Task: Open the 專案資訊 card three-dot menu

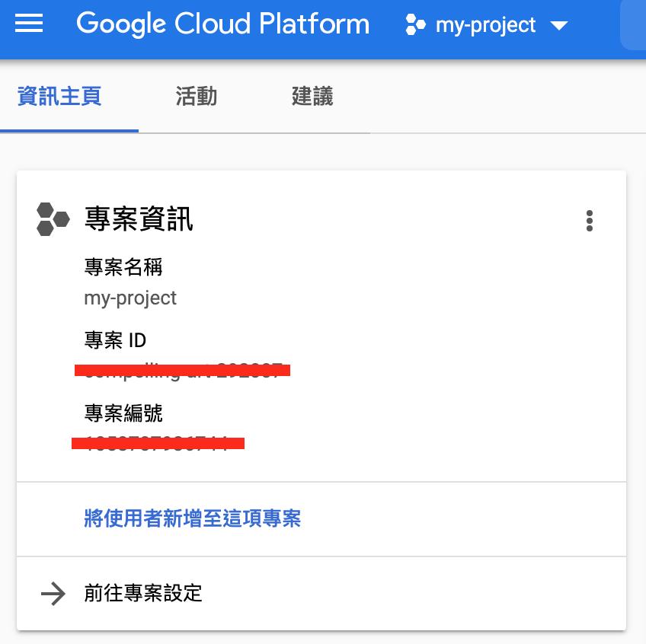Action: 589,221
